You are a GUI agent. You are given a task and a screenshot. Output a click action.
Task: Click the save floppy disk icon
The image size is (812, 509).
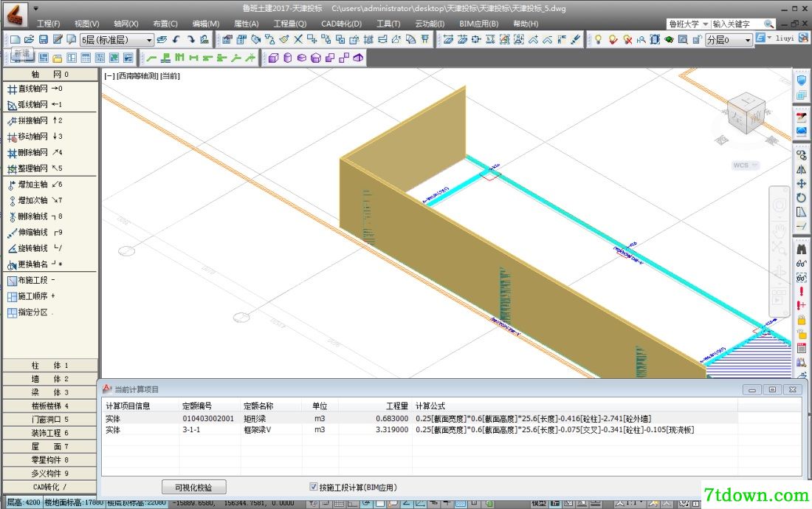pos(44,39)
